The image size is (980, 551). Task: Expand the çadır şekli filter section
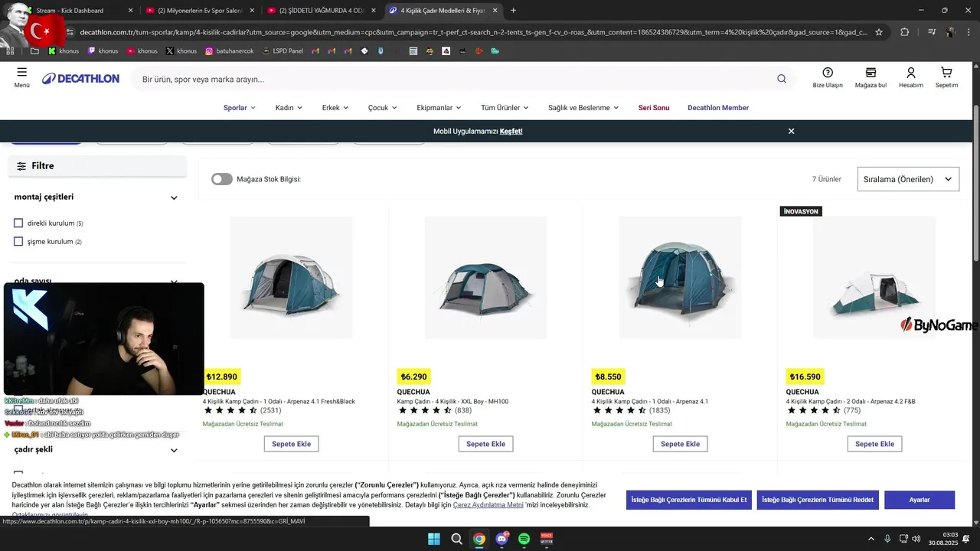tap(174, 450)
